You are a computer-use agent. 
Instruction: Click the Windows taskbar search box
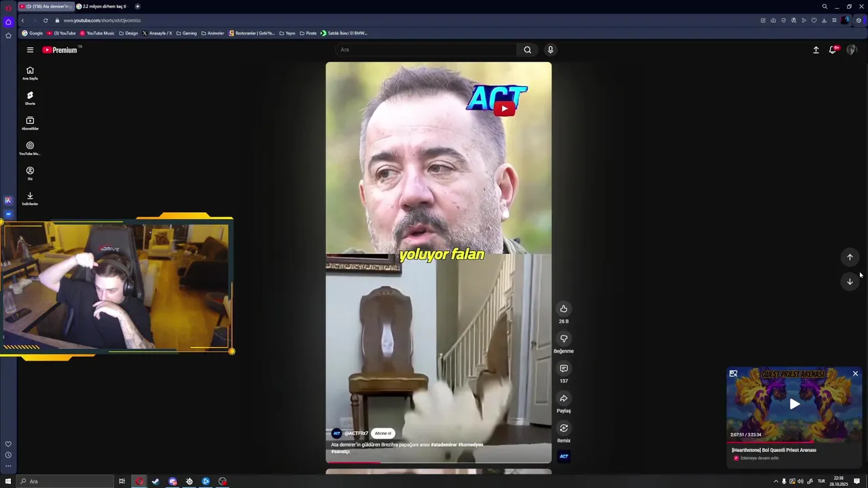(66, 481)
